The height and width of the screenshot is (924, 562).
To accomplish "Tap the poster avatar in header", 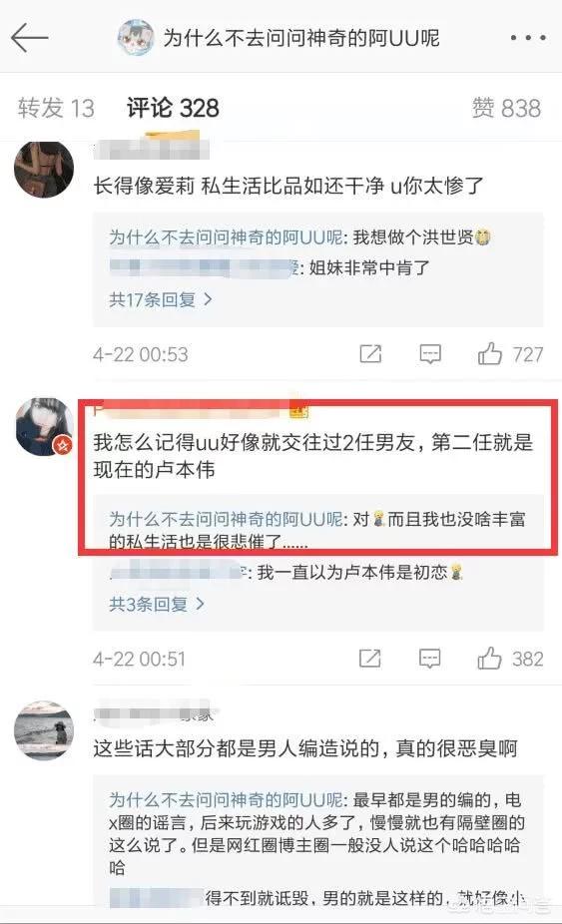I will (136, 38).
